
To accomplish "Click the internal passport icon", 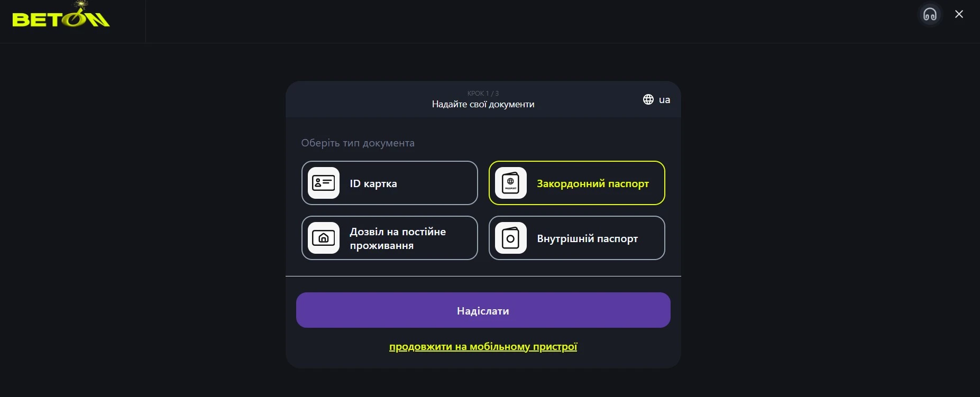I will [x=510, y=238].
